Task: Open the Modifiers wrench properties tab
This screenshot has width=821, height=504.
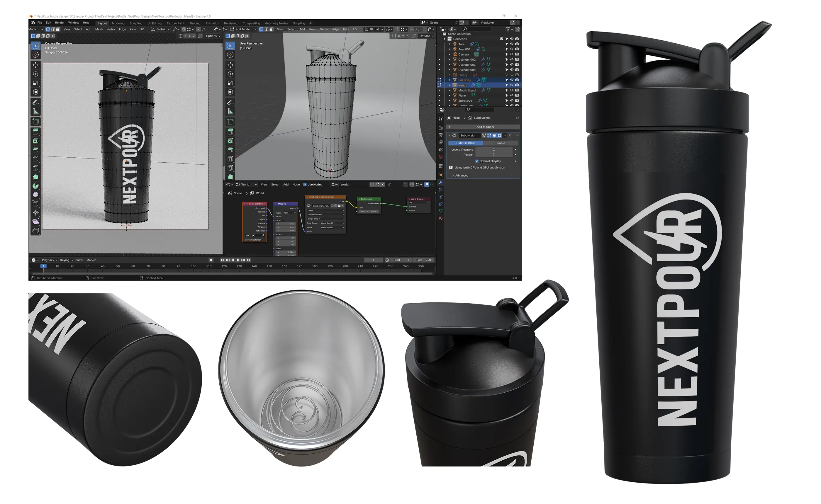Action: (440, 183)
